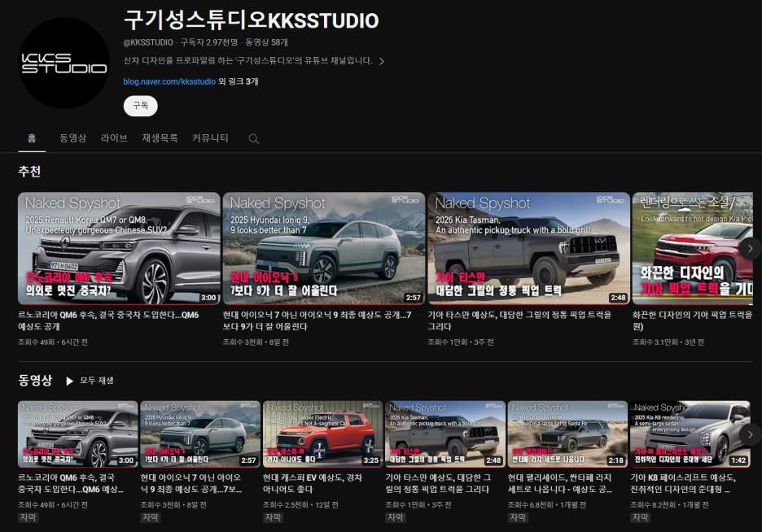Click featured title 화끈한 디자인의 기아 픽업 트럭
Screen dimensions: 762x532
(693, 321)
